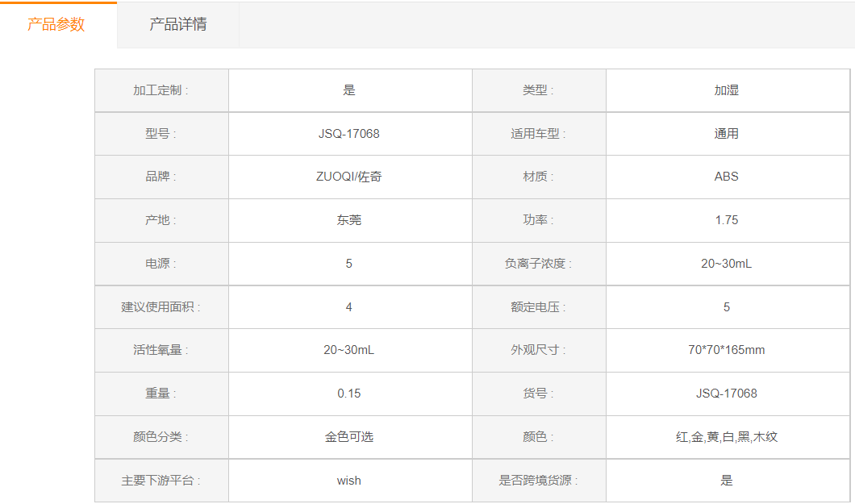Select the 通用 value cell
The width and height of the screenshot is (855, 504).
[x=728, y=134]
